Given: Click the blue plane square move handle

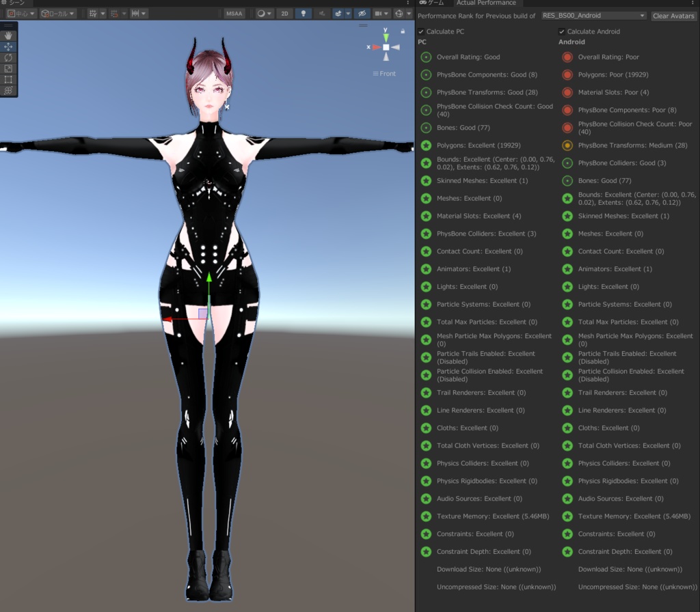Looking at the screenshot, I should (x=203, y=314).
